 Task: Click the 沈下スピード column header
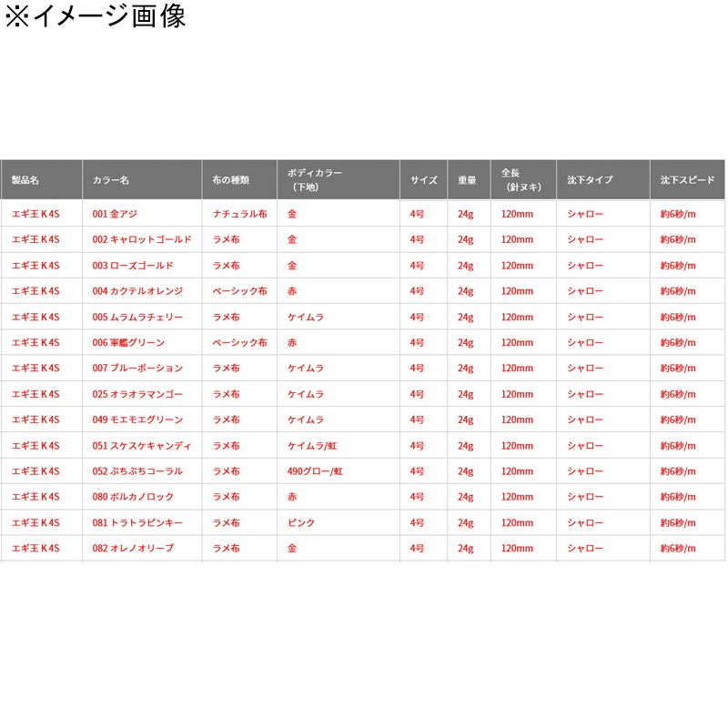coord(688,180)
